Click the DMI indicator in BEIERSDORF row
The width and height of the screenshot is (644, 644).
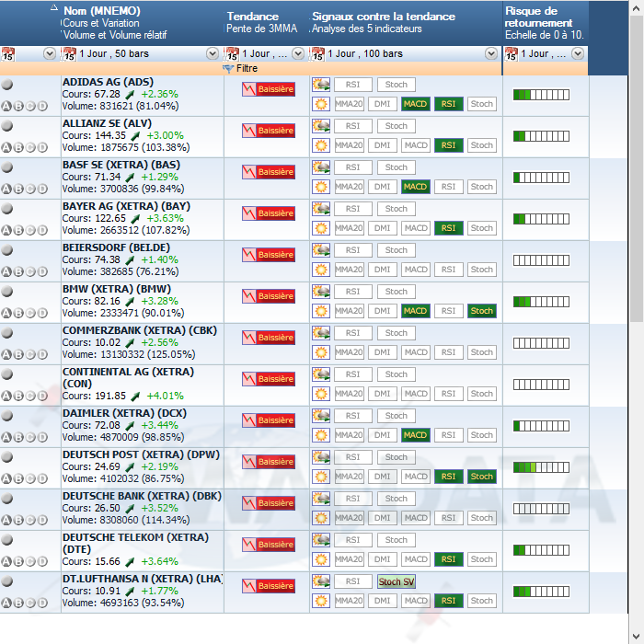(x=383, y=270)
